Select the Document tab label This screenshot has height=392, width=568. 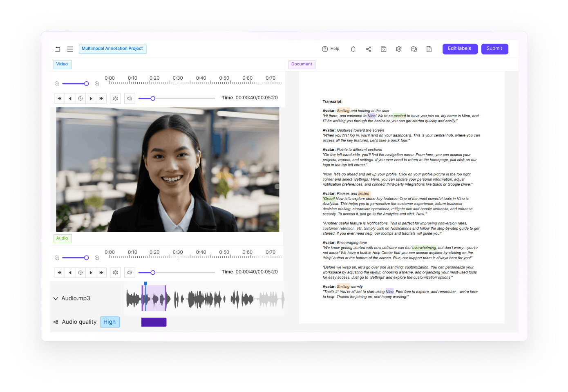[x=302, y=64]
